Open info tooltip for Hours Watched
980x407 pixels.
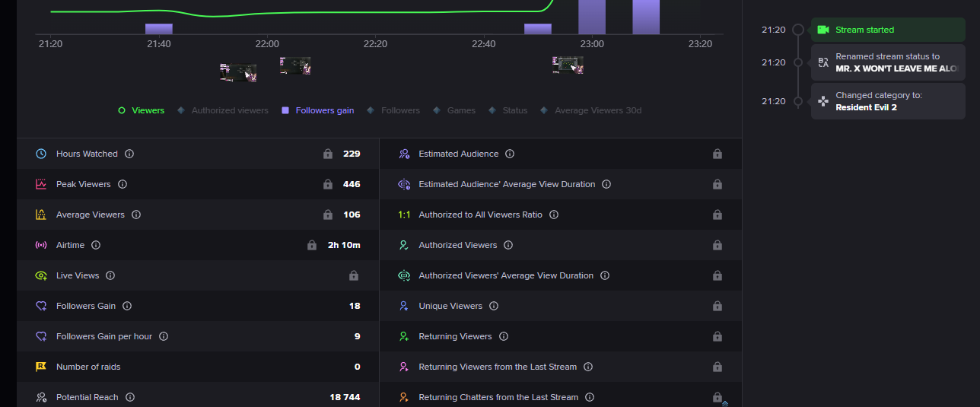click(129, 154)
